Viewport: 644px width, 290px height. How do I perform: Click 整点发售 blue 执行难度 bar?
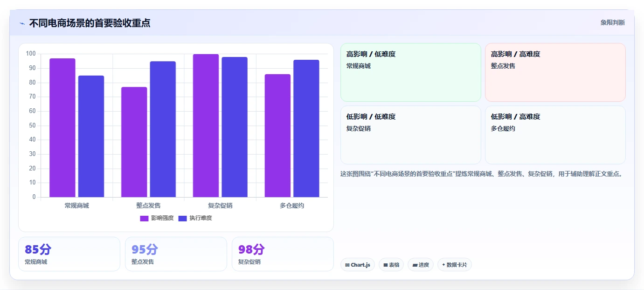click(x=163, y=129)
